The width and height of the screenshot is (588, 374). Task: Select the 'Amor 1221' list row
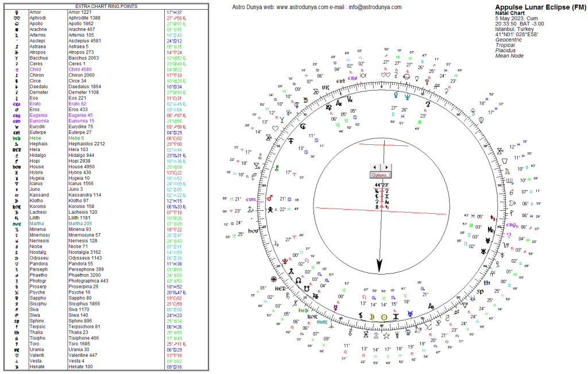pyautogui.click(x=106, y=13)
